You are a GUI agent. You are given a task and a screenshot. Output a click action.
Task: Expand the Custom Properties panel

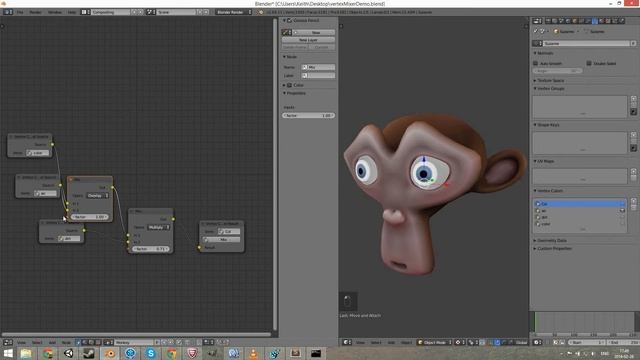535,249
